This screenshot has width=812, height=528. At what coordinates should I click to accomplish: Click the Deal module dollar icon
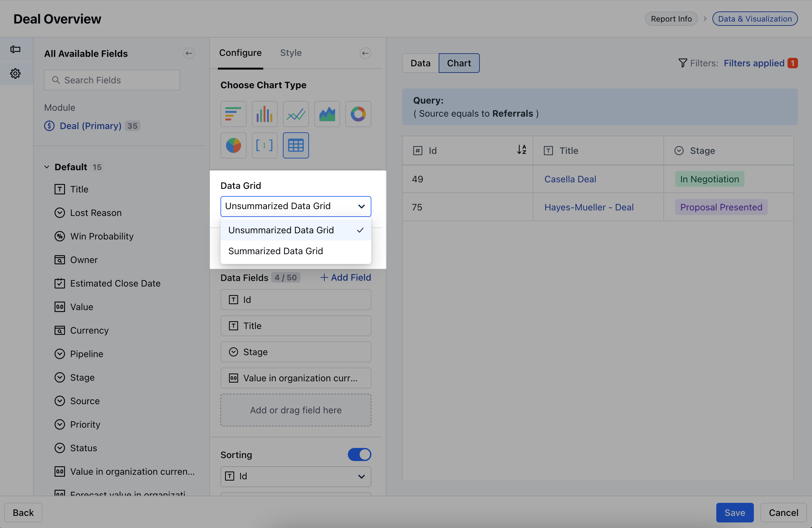pos(49,126)
